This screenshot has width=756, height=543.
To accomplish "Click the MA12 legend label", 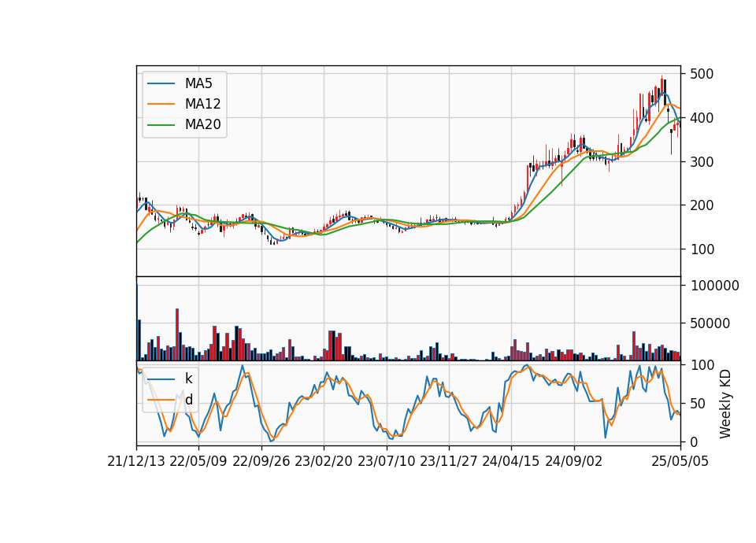I will pyautogui.click(x=202, y=104).
